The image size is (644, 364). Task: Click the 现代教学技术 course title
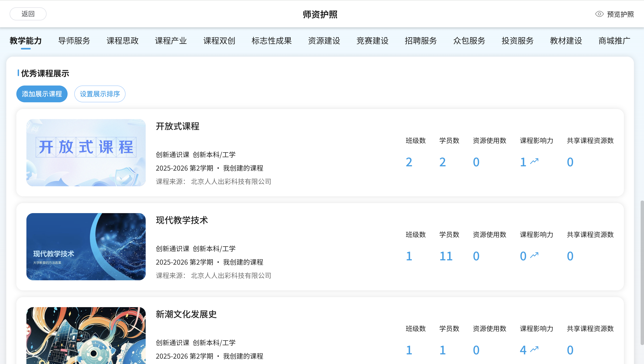[x=182, y=220]
